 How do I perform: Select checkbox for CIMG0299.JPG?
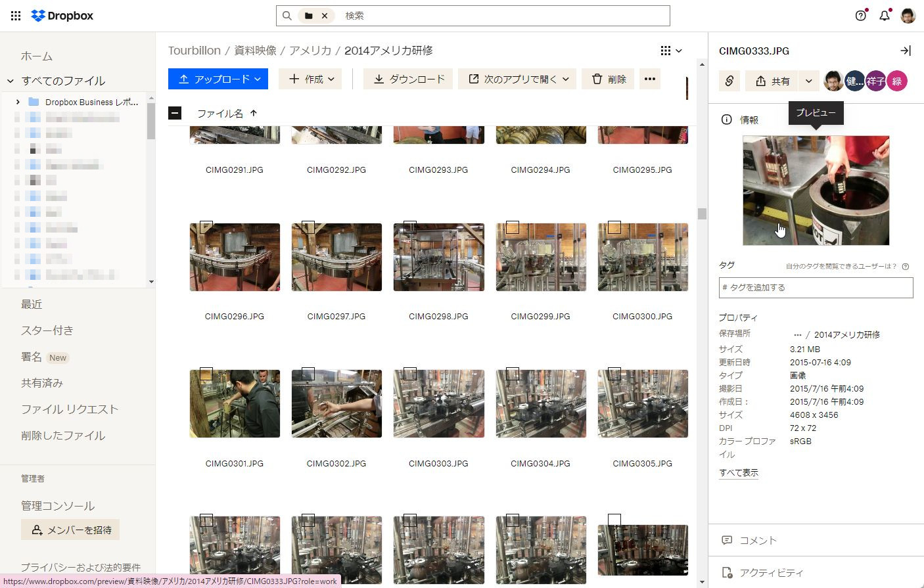pyautogui.click(x=513, y=227)
